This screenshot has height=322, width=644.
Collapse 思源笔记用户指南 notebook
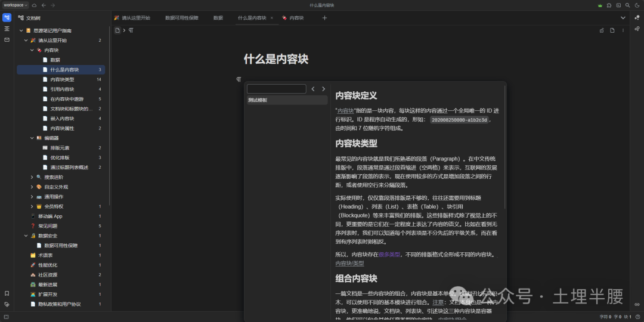click(21, 31)
